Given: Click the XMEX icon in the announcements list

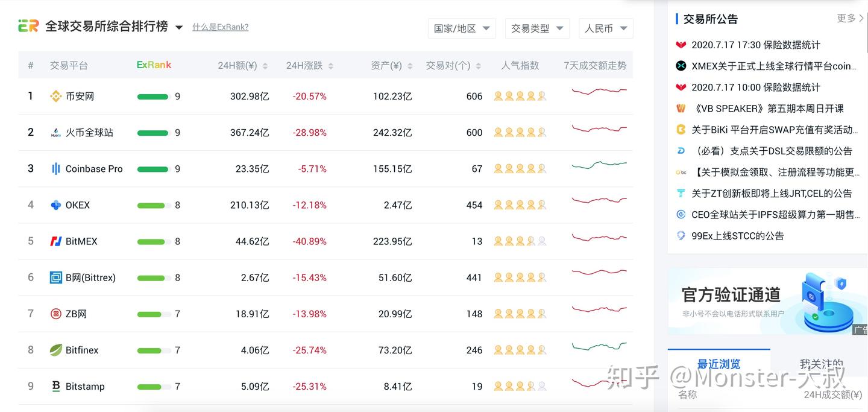Looking at the screenshot, I should 681,66.
